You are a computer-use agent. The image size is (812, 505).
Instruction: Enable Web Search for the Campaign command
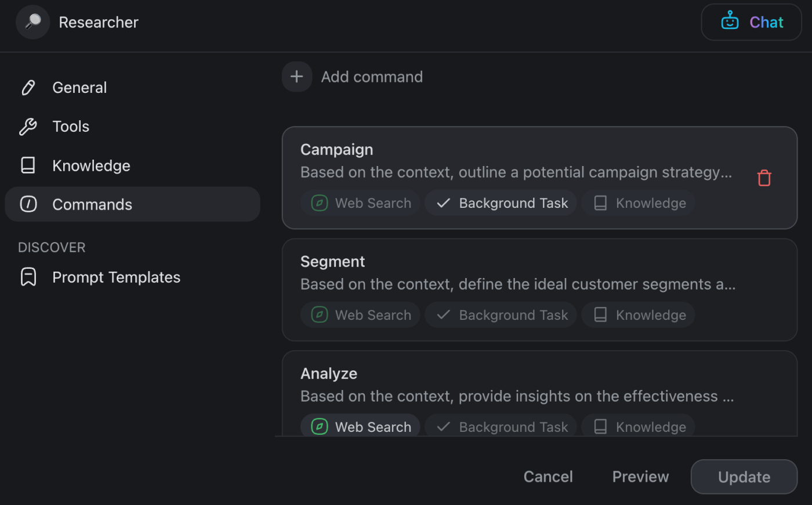(x=360, y=203)
